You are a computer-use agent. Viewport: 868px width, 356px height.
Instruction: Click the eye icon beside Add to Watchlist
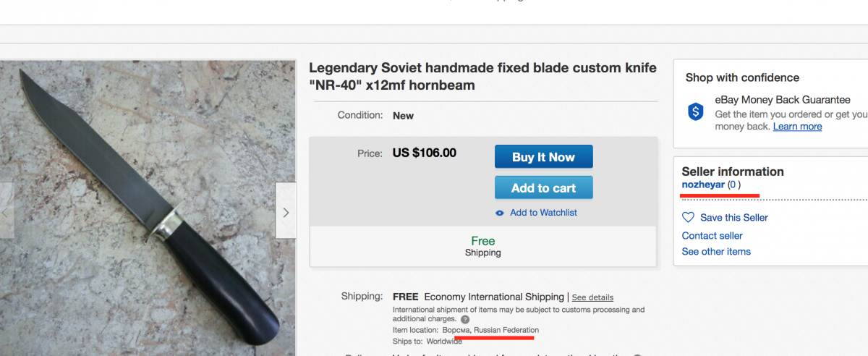[499, 213]
